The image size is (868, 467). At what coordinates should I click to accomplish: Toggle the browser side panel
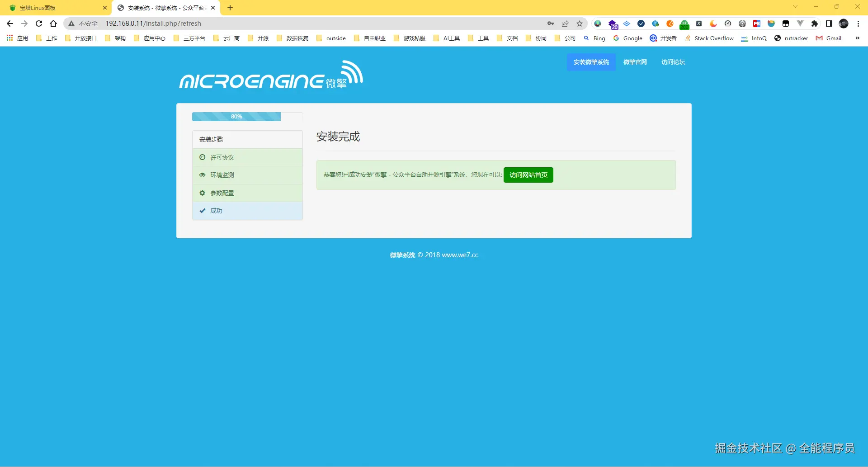(829, 24)
